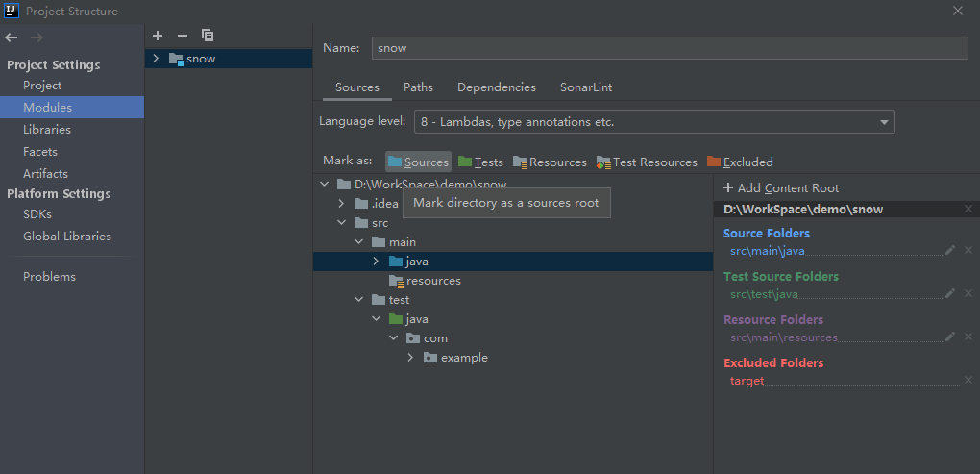Mark directory as Excluded

(x=740, y=162)
